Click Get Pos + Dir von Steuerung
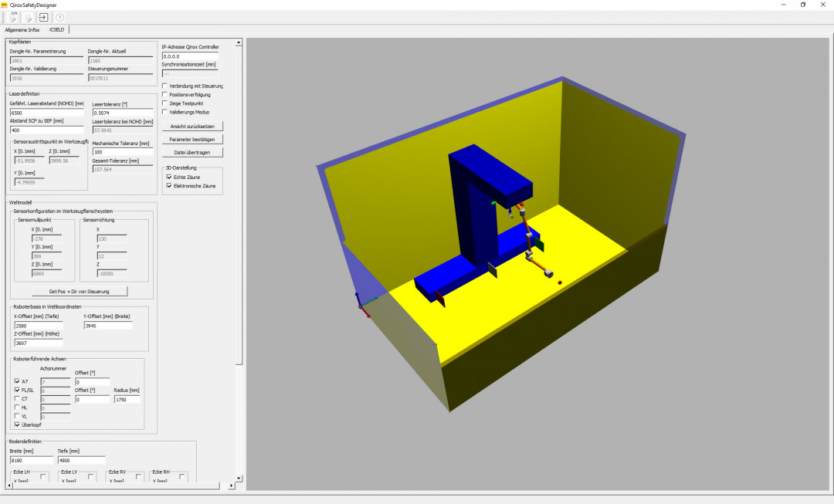 coord(79,291)
